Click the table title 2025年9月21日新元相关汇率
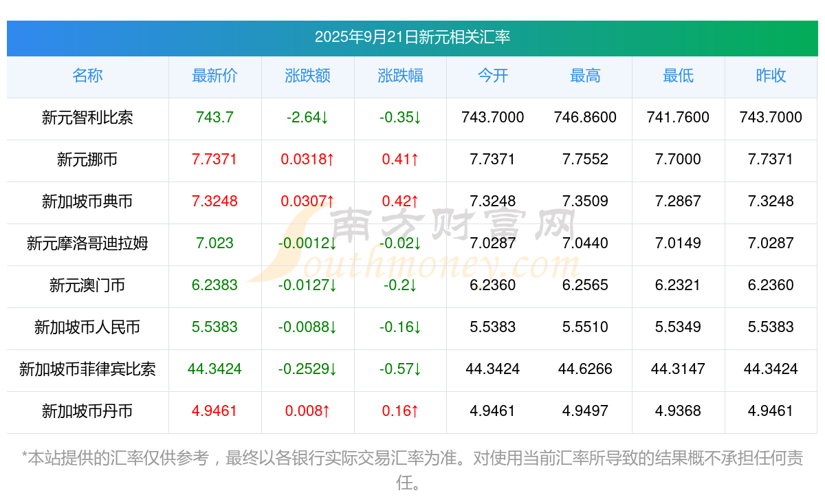The width and height of the screenshot is (825, 504). [412, 37]
